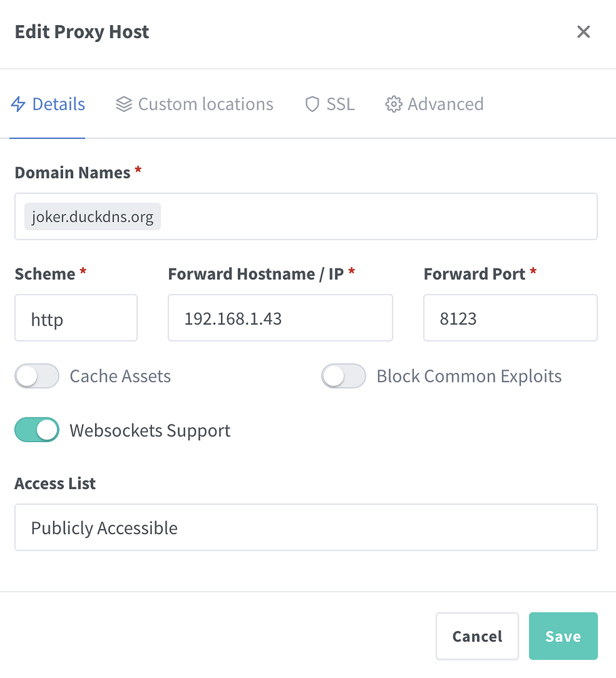This screenshot has width=616, height=678.
Task: Enable Cache Assets
Action: click(x=37, y=376)
